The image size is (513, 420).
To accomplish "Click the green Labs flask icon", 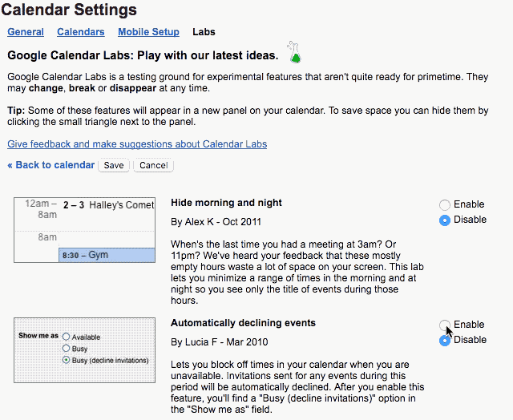I will coord(295,54).
